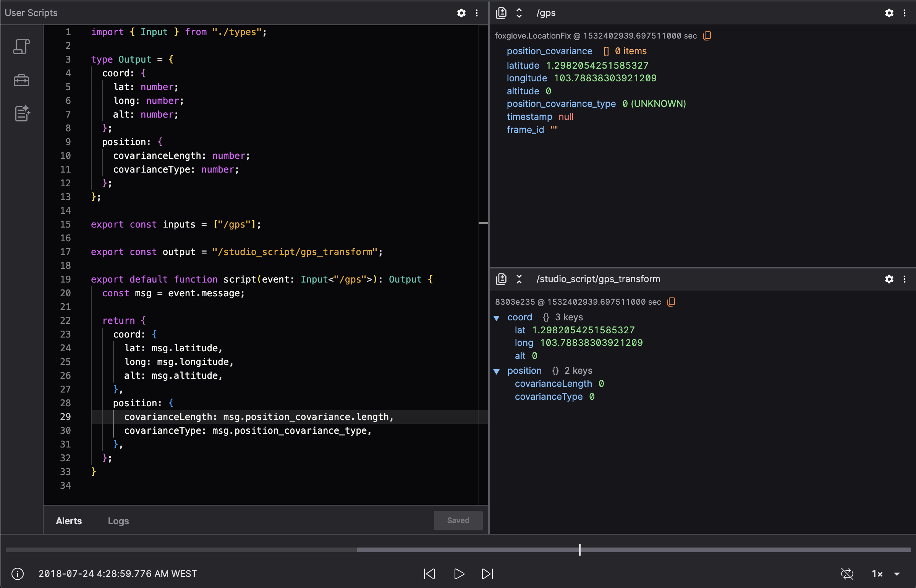Open gps_transform panel three-dot menu
Viewport: 916px width, 588px height.
pos(905,279)
